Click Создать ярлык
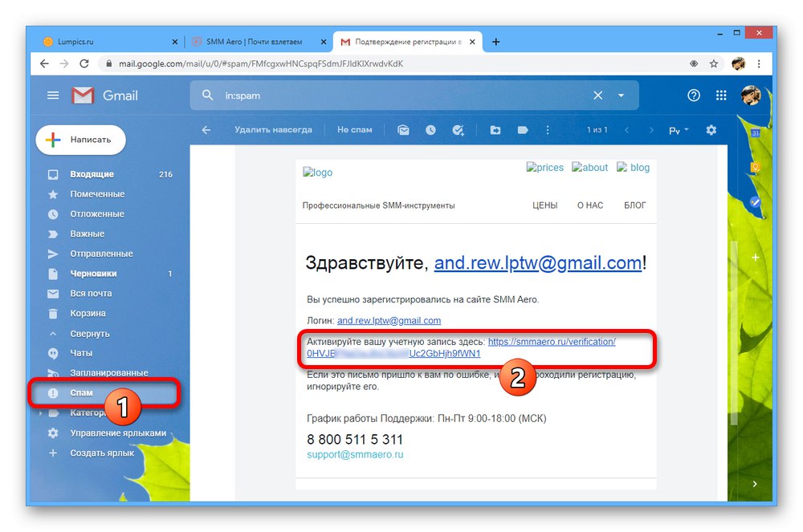The image size is (803, 532). 103,453
